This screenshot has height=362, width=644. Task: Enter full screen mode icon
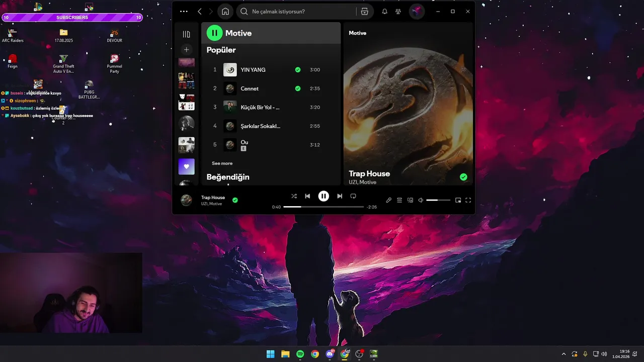point(468,200)
